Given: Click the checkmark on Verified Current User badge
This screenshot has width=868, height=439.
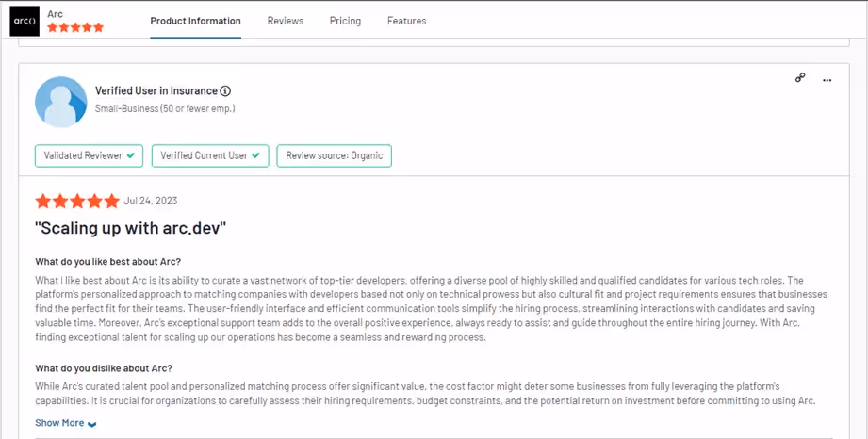Looking at the screenshot, I should click(255, 156).
